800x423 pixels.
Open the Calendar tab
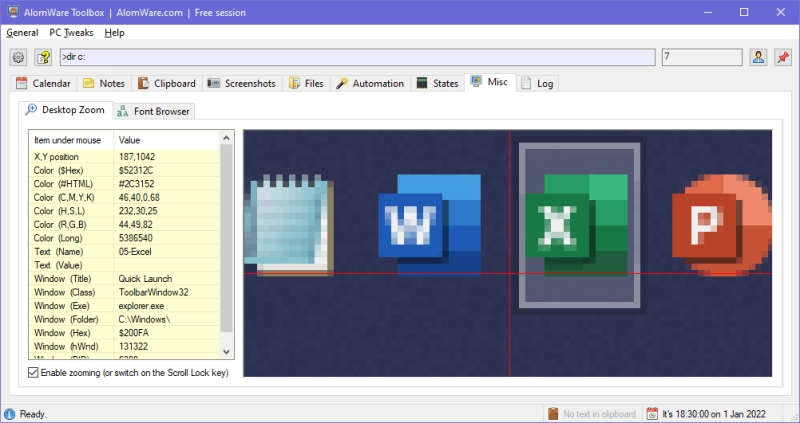pos(43,83)
